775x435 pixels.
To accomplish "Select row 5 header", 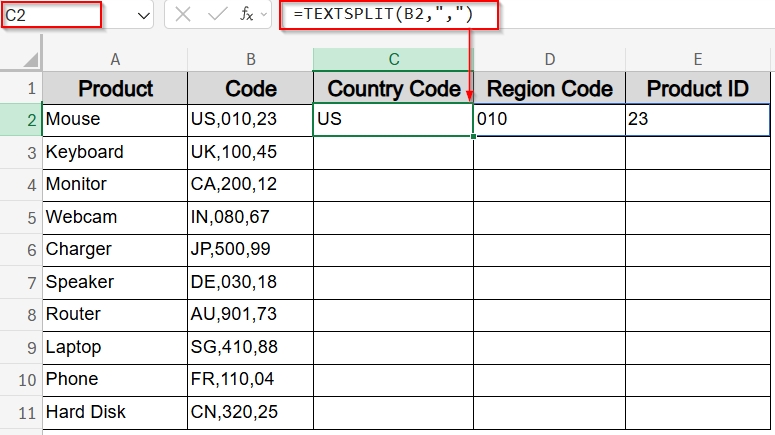I will [21, 218].
